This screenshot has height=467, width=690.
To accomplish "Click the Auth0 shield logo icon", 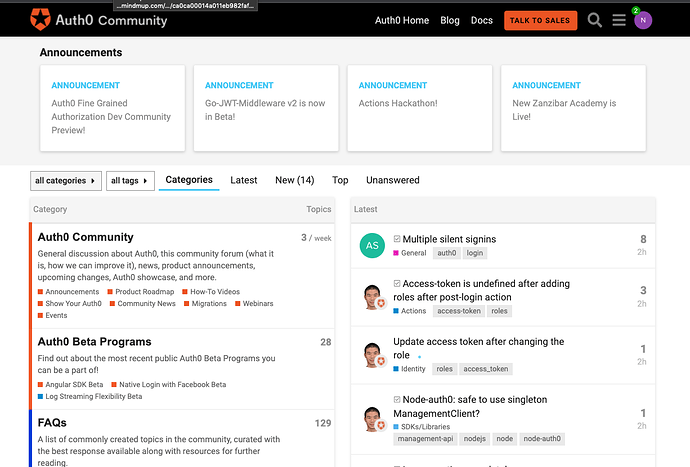I will point(40,20).
